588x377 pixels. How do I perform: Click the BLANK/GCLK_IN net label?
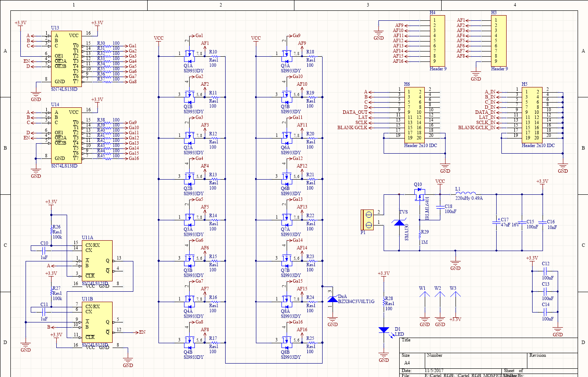pos(476,128)
